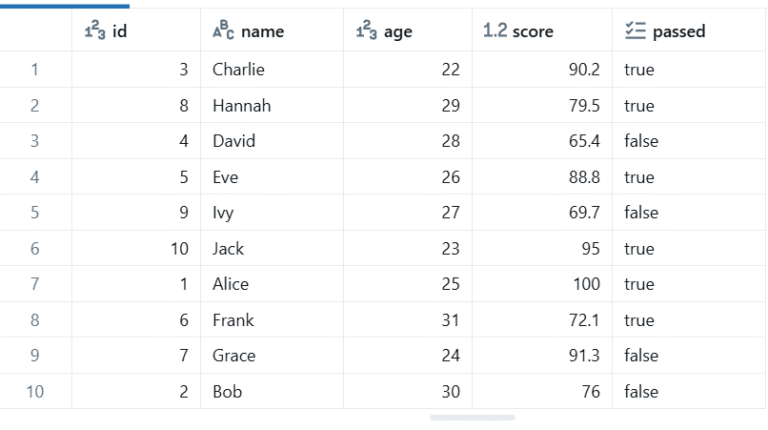Click the string type icon beside name

222,31
